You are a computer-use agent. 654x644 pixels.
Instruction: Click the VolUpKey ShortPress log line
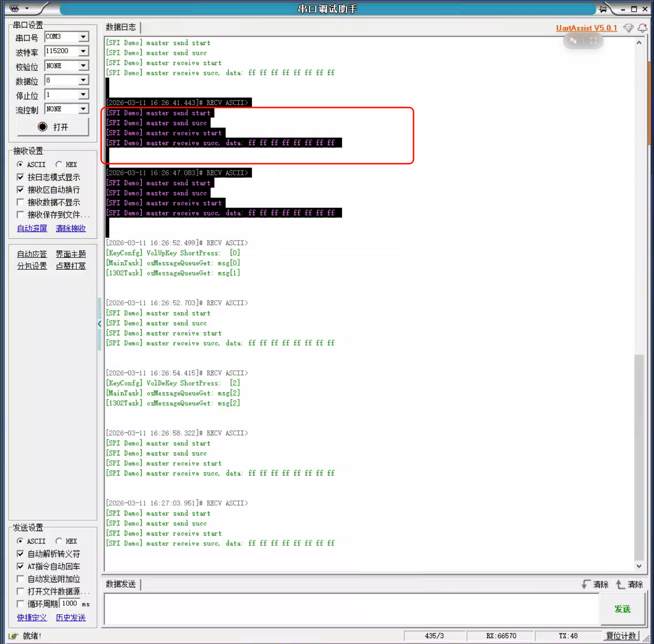(x=173, y=253)
